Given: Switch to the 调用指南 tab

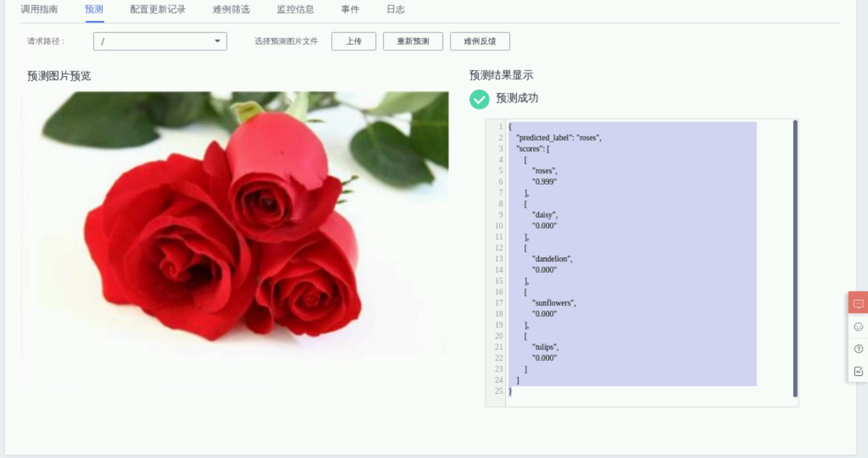Looking at the screenshot, I should point(39,9).
